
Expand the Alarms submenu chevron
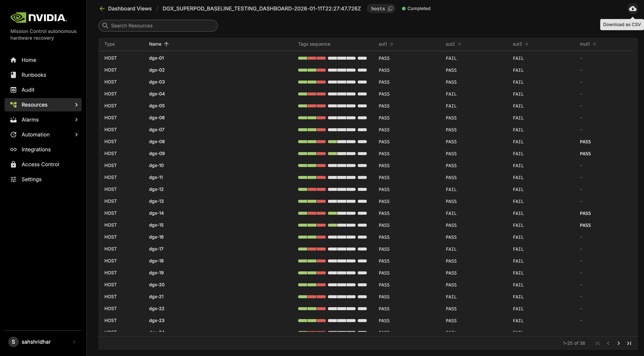tap(76, 120)
